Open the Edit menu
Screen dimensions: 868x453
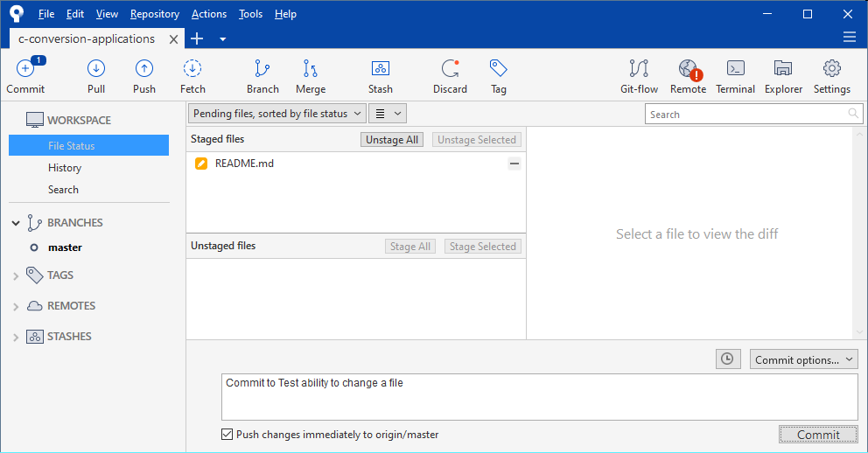[74, 14]
